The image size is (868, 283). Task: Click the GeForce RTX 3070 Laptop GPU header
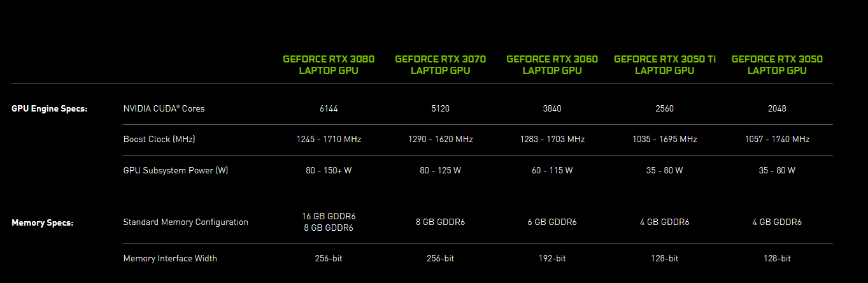coord(440,64)
